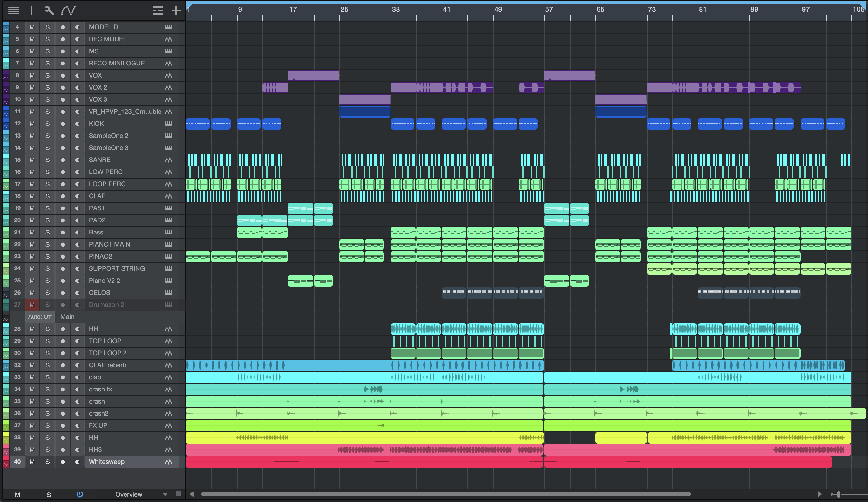Select the SUPPORT STRING track name
Image resolution: width=868 pixels, height=502 pixels.
pyautogui.click(x=117, y=268)
